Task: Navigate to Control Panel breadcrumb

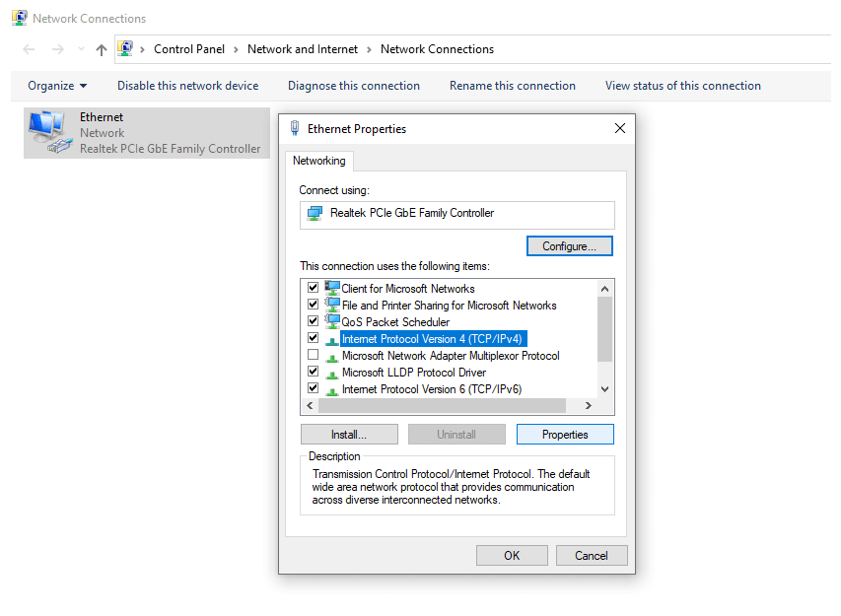Action: 188,49
